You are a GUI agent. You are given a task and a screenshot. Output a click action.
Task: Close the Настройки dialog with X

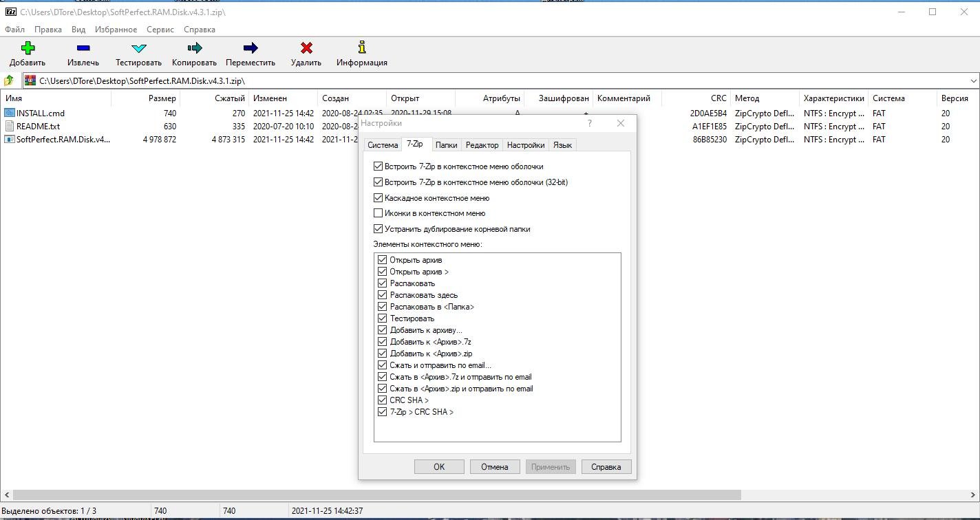click(x=621, y=123)
